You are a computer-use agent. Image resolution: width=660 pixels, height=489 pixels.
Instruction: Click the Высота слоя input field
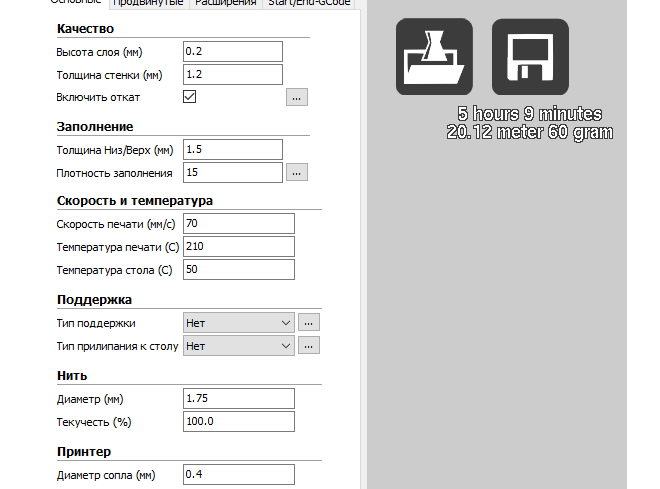(233, 51)
